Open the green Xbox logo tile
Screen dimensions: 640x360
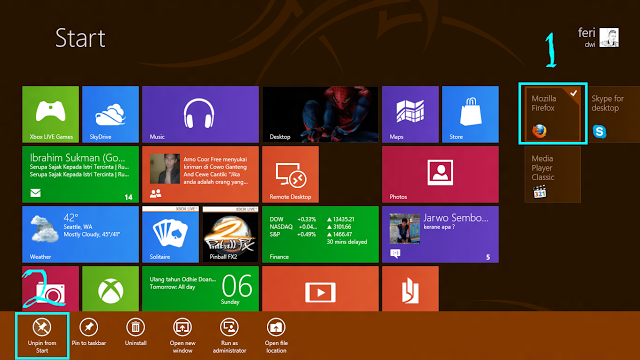pyautogui.click(x=110, y=289)
